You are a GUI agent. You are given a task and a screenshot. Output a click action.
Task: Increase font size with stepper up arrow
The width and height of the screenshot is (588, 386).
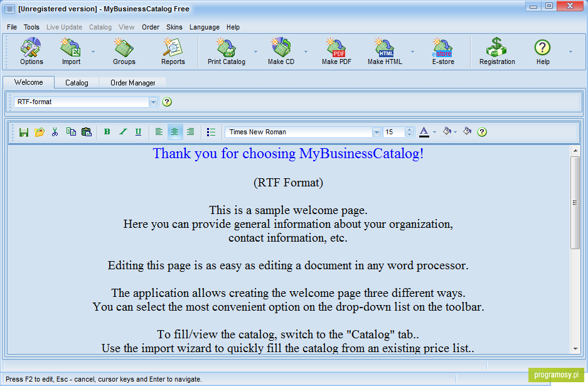410,129
